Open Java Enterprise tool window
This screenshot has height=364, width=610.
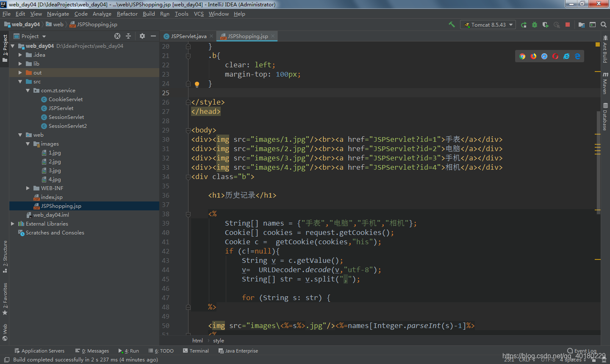click(238, 351)
